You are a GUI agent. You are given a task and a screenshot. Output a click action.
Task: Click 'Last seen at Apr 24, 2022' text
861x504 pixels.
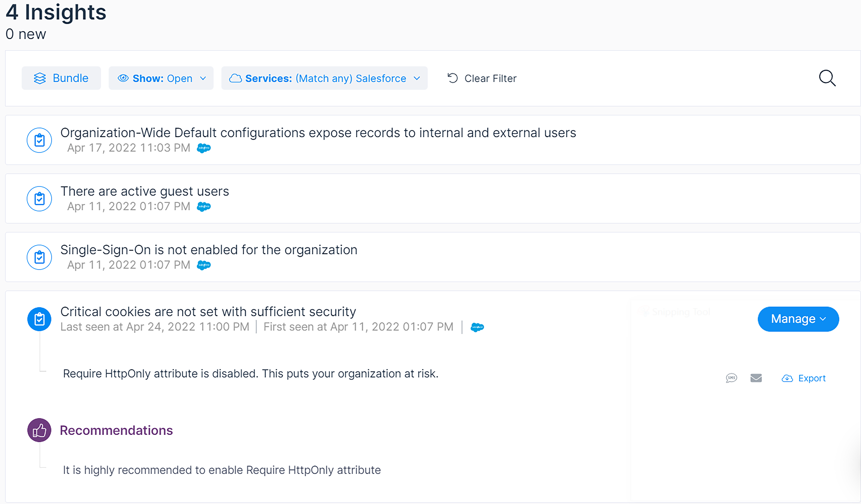click(x=155, y=327)
